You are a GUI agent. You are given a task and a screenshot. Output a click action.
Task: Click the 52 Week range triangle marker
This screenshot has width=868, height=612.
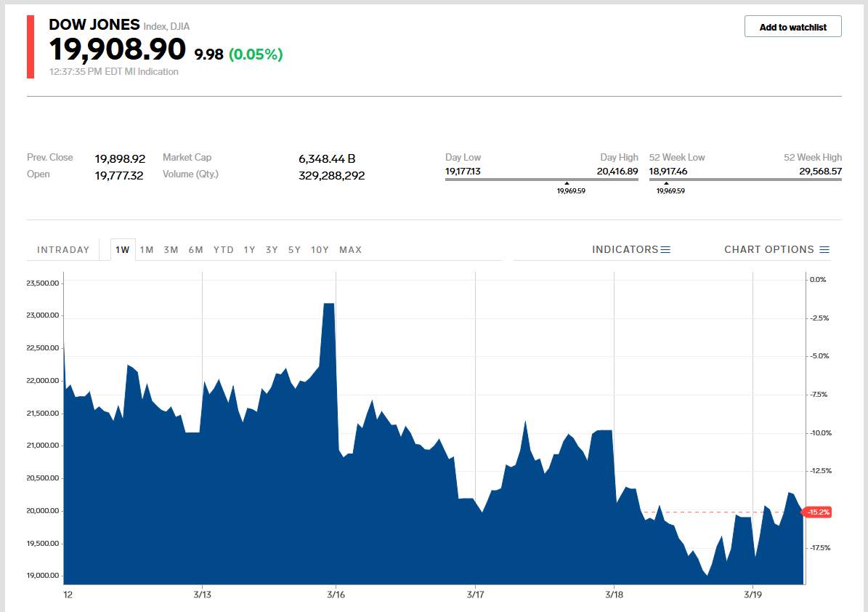pos(666,183)
